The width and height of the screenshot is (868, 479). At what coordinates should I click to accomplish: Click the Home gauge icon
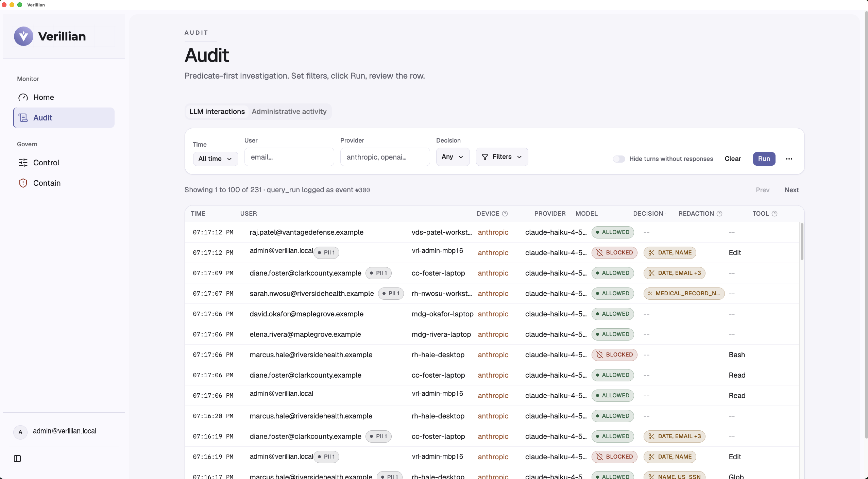coord(23,97)
